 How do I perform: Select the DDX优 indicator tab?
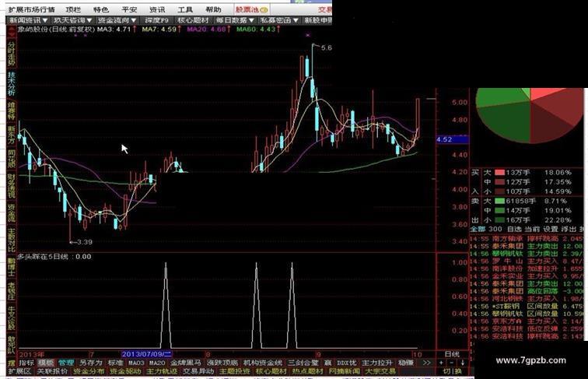tap(347, 363)
